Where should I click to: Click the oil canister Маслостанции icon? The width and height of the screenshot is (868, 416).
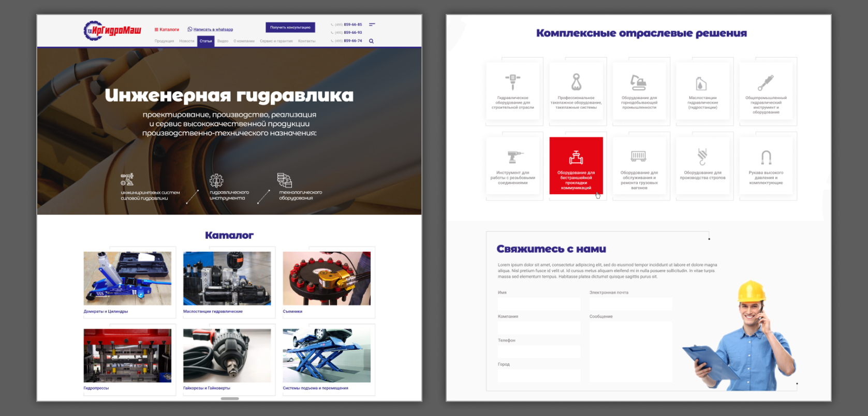[x=702, y=83]
